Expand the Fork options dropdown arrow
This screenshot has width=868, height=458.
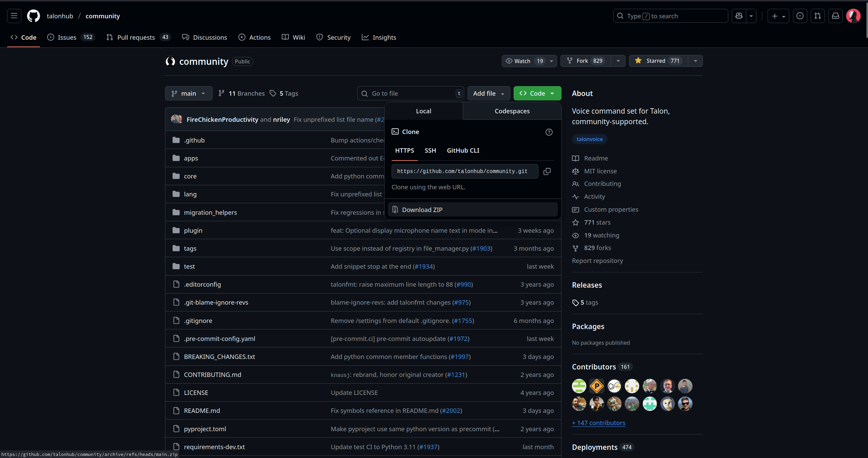click(618, 61)
